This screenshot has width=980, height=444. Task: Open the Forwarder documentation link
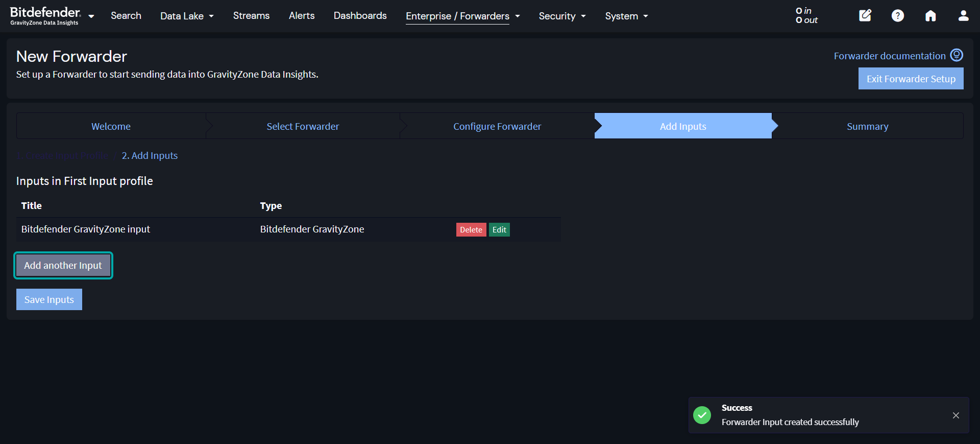890,56
